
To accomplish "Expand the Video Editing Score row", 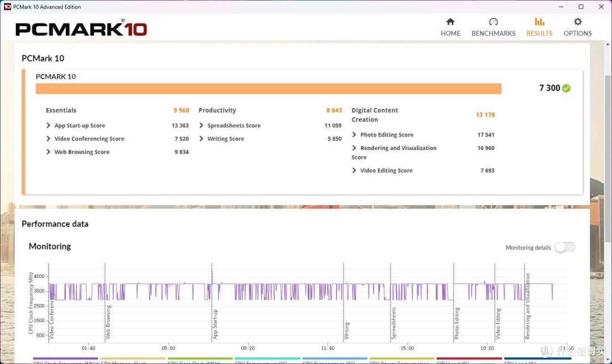I will tap(355, 170).
